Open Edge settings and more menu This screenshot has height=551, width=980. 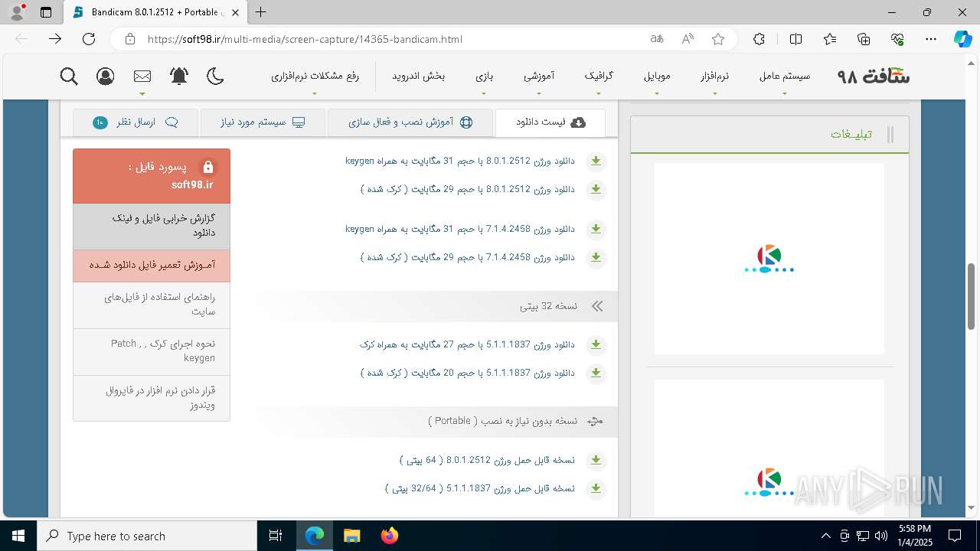pyautogui.click(x=931, y=39)
